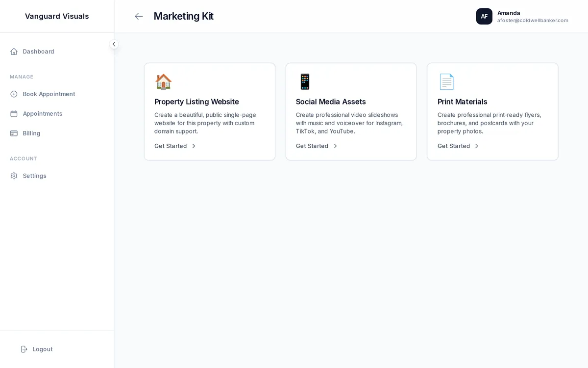Viewport: 588px width, 368px height.
Task: Click the phone icon on Social Media Assets card
Action: click(x=305, y=81)
